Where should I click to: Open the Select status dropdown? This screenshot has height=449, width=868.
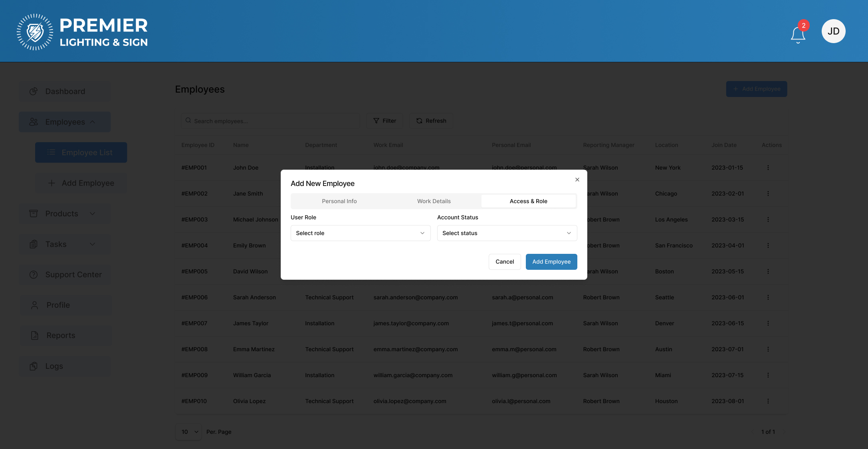(x=507, y=233)
